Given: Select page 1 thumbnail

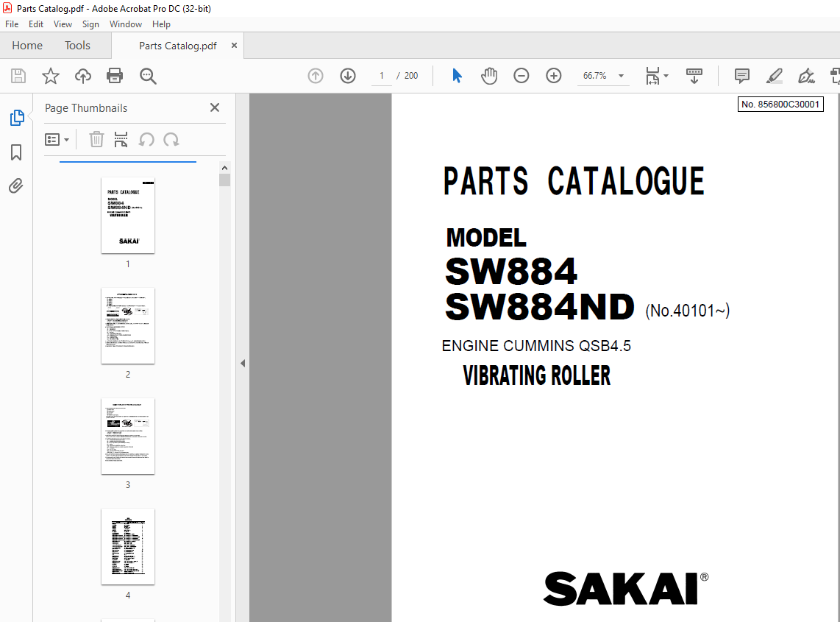Looking at the screenshot, I should tap(128, 216).
